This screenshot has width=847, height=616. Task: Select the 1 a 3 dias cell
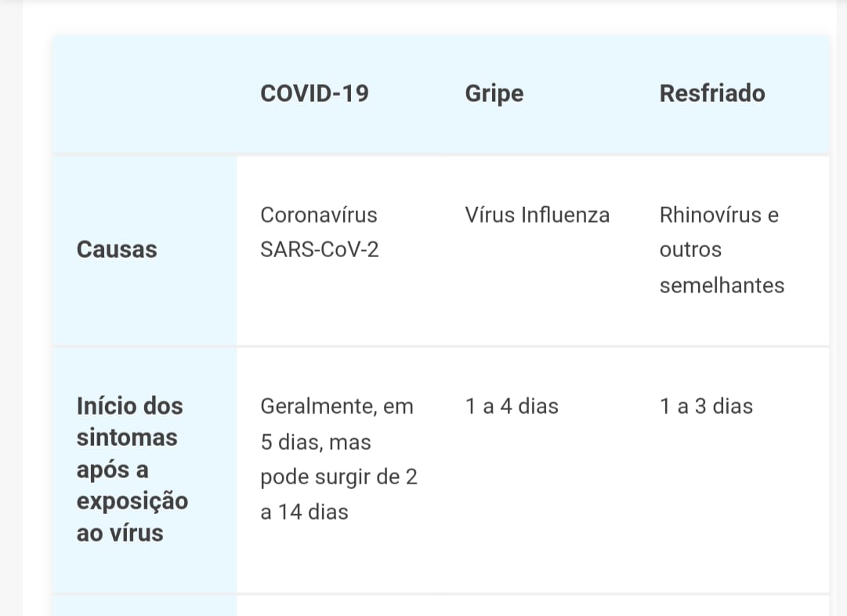705,406
